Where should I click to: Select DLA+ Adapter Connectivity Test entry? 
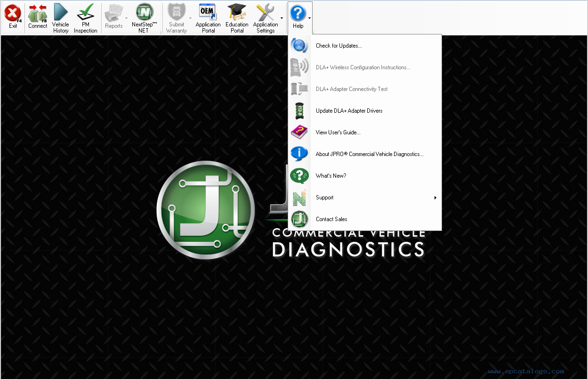(365, 89)
